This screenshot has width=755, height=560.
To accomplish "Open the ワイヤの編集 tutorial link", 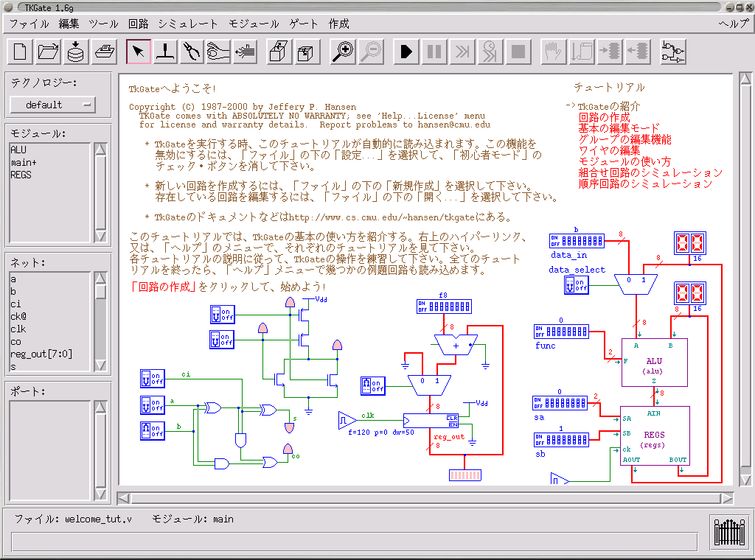I will click(609, 150).
